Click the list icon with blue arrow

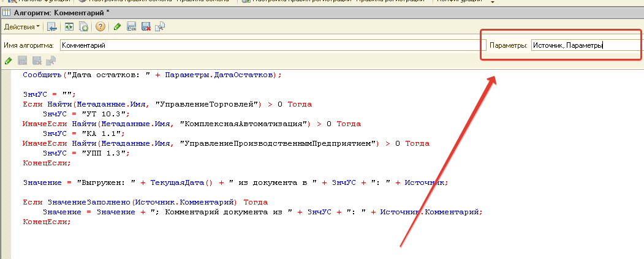(52, 27)
